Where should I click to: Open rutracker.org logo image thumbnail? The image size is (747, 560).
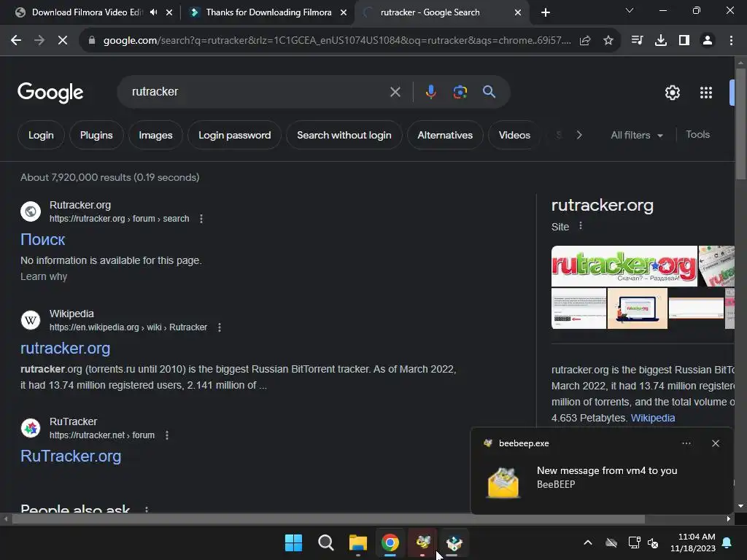point(624,266)
